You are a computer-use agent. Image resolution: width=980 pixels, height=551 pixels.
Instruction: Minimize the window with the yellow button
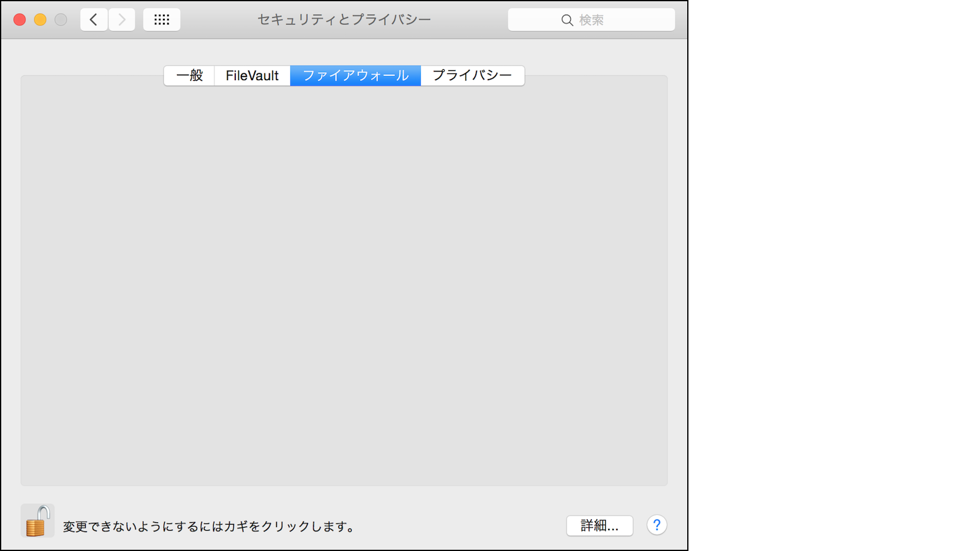(40, 20)
